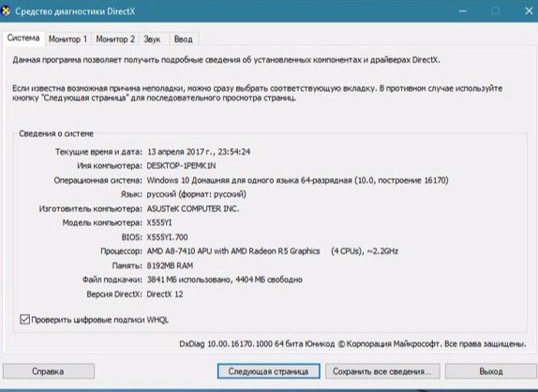Click the Версия DirectX field label
The width and height of the screenshot is (538, 392).
[x=114, y=294]
